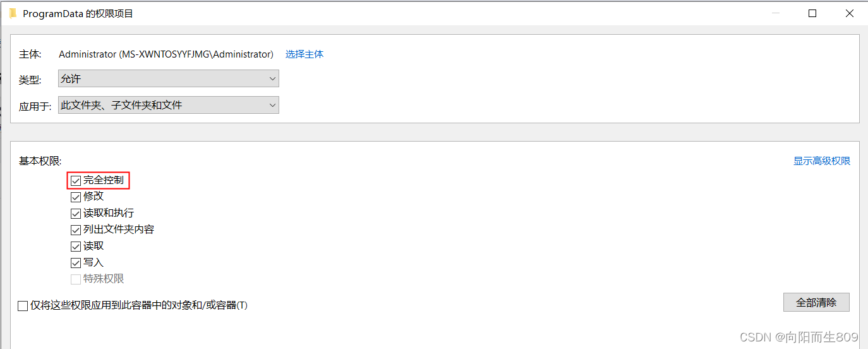Toggle the 读取 permission checkbox
Viewport: 868px width, 349px height.
(x=76, y=247)
